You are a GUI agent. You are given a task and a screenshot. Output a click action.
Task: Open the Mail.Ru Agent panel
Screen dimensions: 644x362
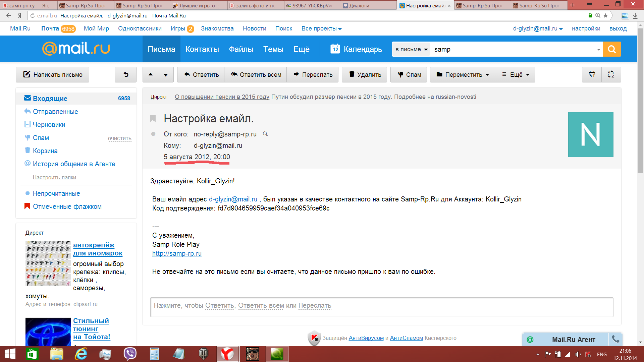[566, 339]
